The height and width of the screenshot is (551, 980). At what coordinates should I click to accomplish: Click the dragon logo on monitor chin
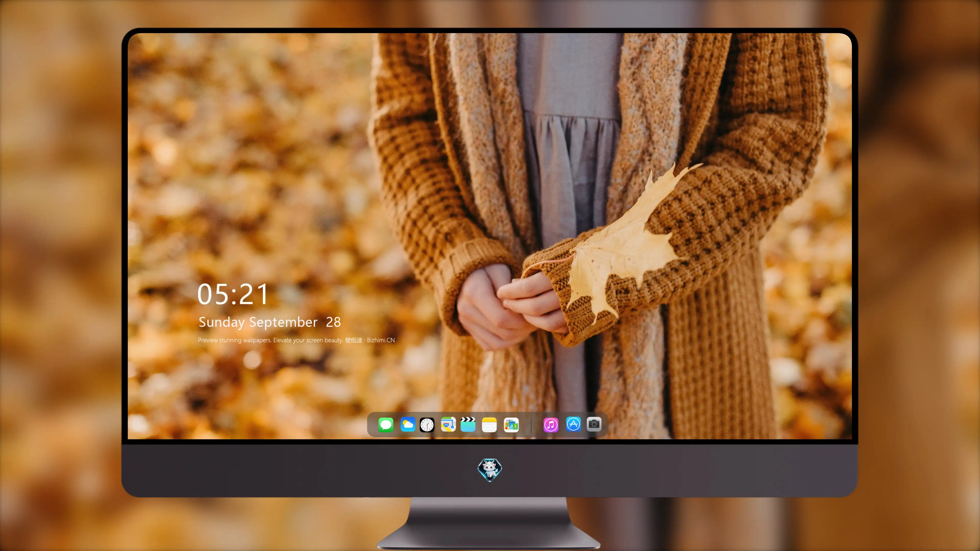(x=490, y=470)
